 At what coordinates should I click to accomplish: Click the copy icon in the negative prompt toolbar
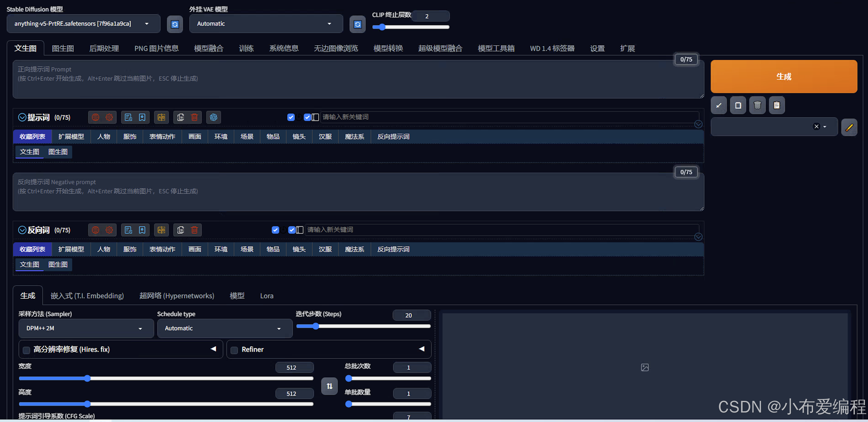(181, 230)
